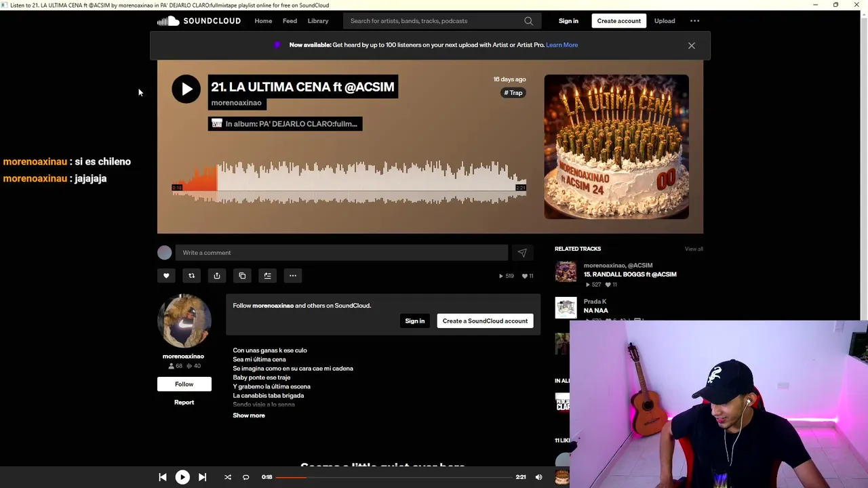Toggle repeat in player bar
Image resolution: width=868 pixels, height=488 pixels.
click(246, 477)
